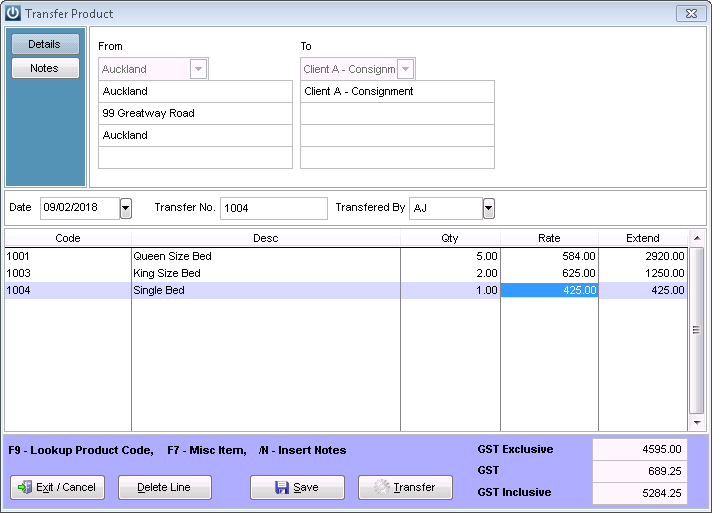The width and height of the screenshot is (712, 513).
Task: Click the vertical scrollbar thumb of the grid
Action: pos(697,330)
